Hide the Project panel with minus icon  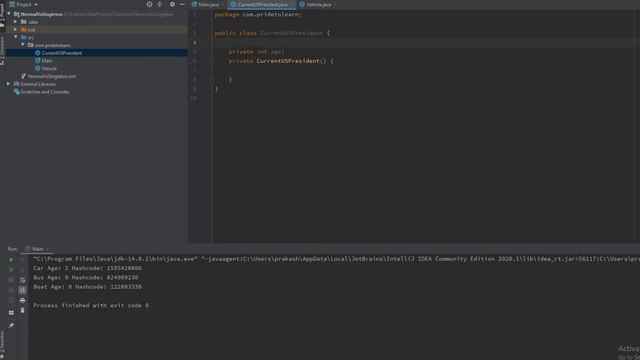182,4
